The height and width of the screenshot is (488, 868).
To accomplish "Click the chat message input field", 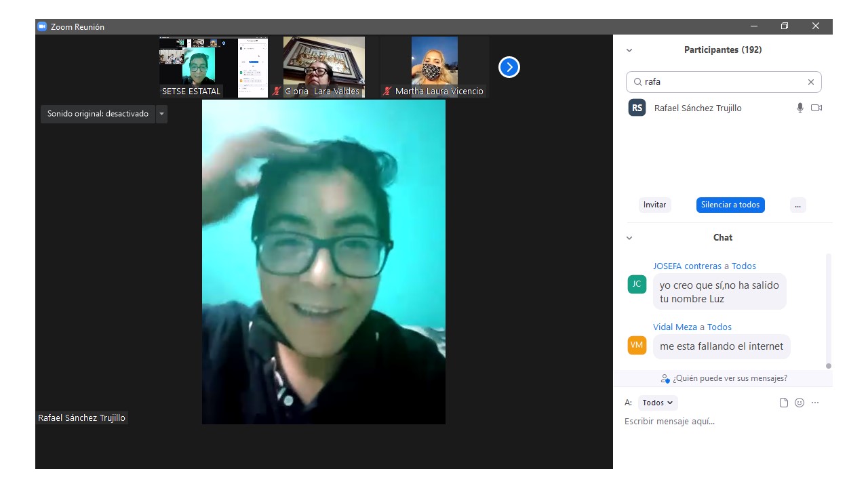I will (x=723, y=422).
